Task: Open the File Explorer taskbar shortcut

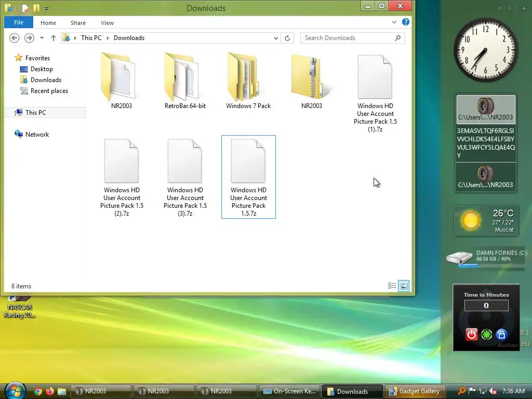Action: [61, 391]
